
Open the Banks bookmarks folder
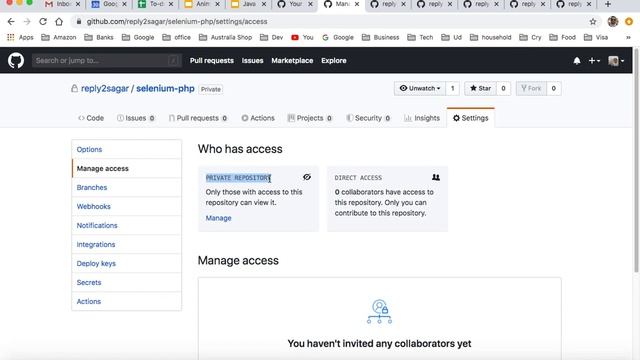click(x=99, y=37)
